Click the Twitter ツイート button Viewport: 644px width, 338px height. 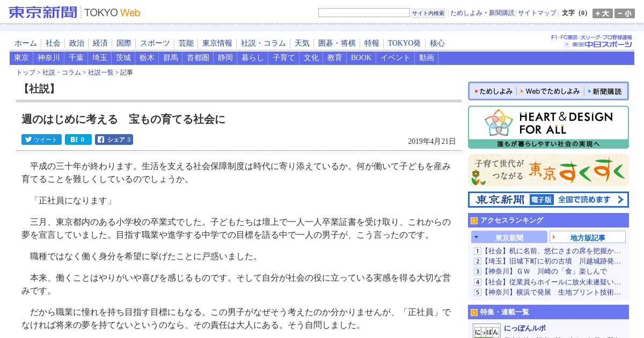(x=41, y=139)
